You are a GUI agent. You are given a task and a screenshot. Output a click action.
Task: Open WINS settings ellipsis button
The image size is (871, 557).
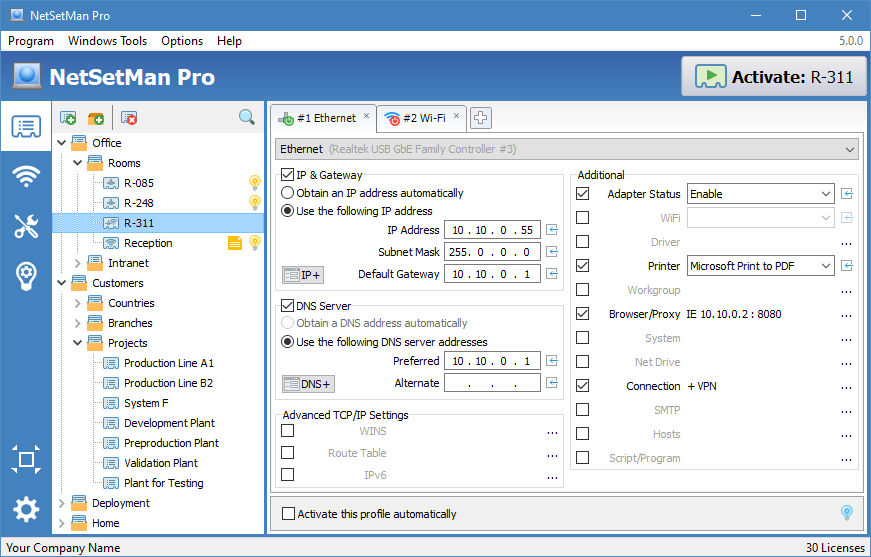pos(552,431)
